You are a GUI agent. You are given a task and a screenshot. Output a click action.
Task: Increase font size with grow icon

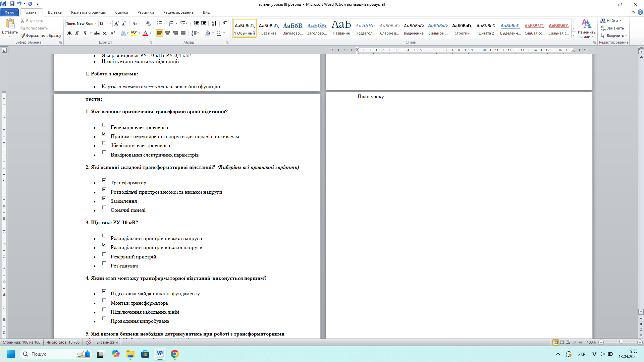(x=116, y=23)
